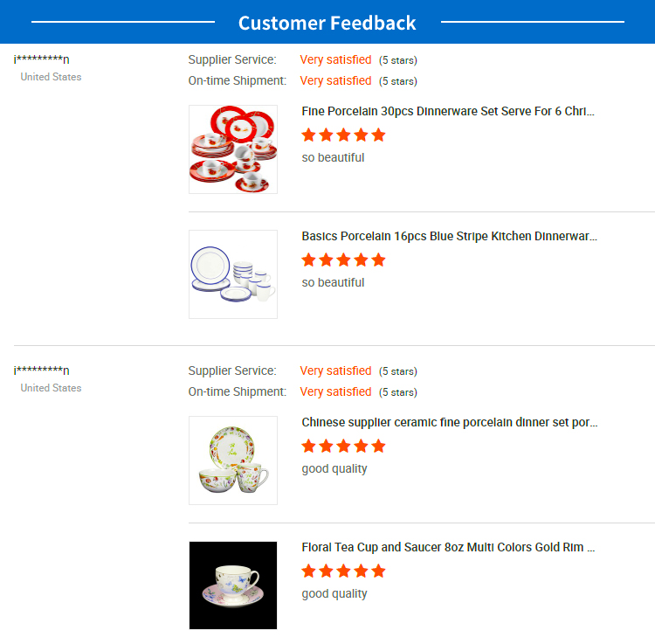Open the floral ceramic dinner set thumbnail

click(233, 460)
